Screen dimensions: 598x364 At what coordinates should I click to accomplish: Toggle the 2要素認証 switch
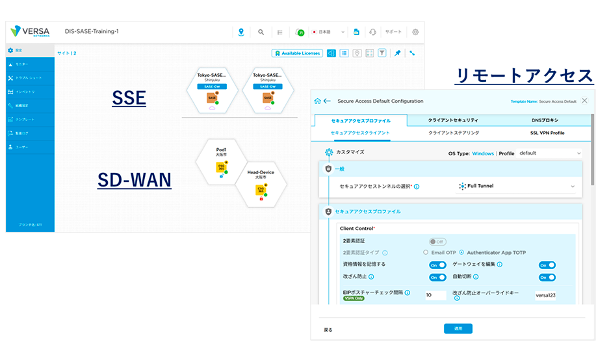point(437,242)
